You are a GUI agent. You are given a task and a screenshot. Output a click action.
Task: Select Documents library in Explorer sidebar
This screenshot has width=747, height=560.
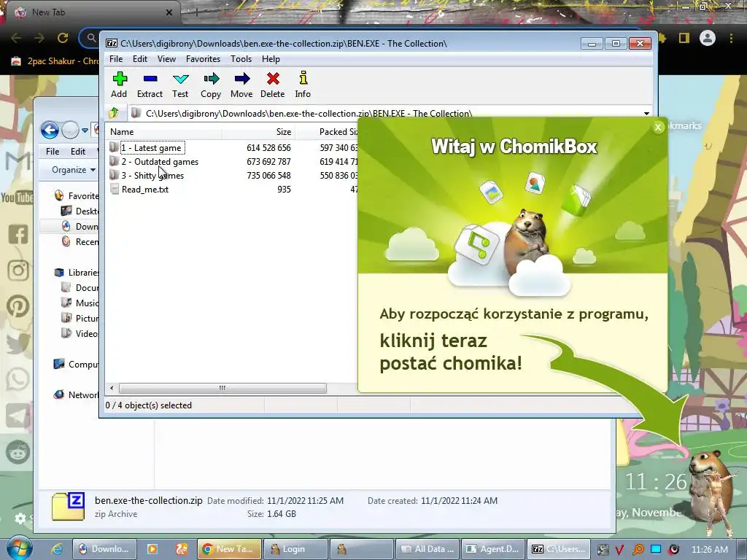point(80,287)
